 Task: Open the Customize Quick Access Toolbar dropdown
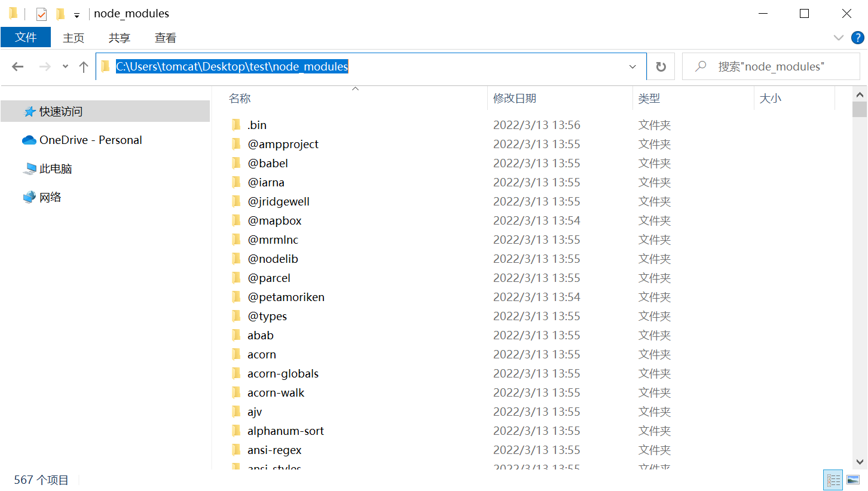click(x=77, y=15)
